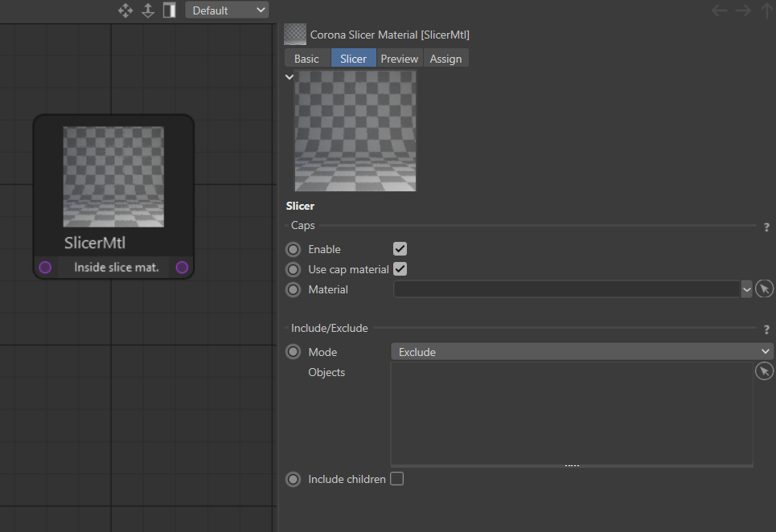The image size is (776, 532).
Task: Click the Corona Slicer Material header icon
Action: [x=295, y=35]
